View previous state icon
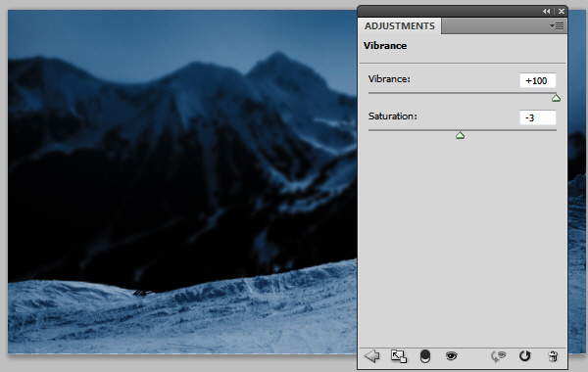Viewport: 588px width, 372px height. pyautogui.click(x=499, y=356)
